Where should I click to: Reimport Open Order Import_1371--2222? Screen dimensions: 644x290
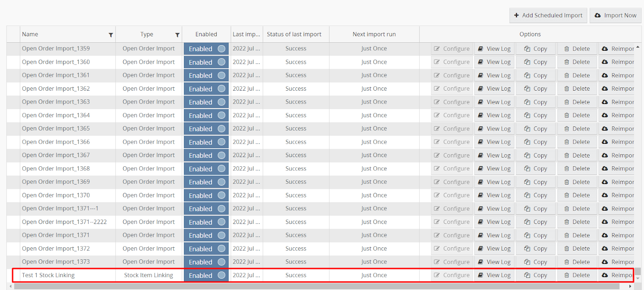click(x=617, y=222)
